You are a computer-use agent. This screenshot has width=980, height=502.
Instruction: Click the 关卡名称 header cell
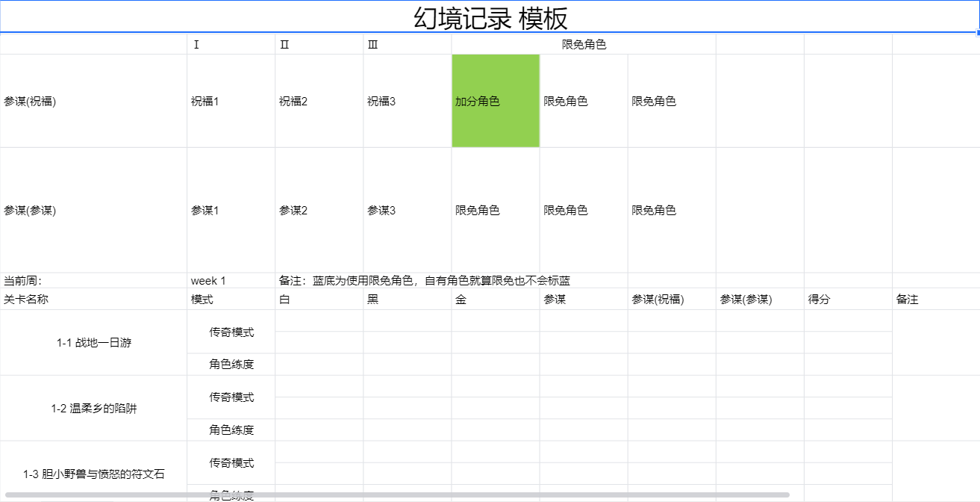pos(93,299)
